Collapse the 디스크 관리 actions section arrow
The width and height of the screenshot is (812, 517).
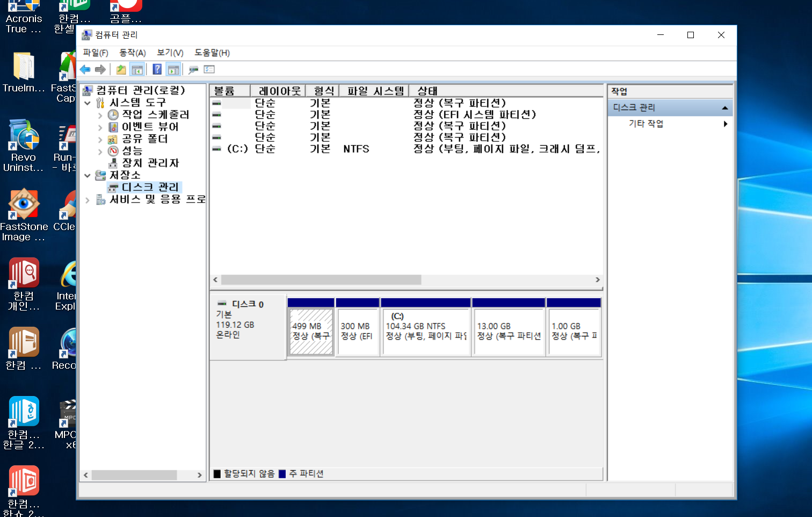coord(725,108)
